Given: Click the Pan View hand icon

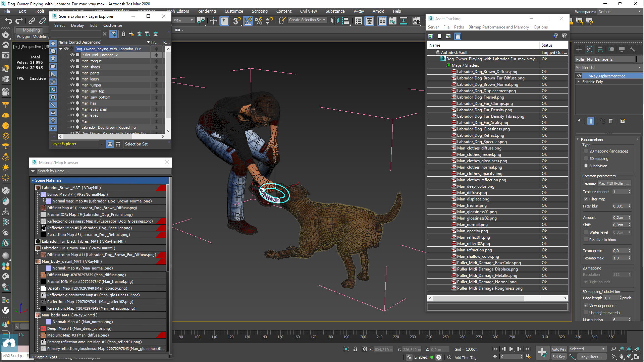Looking at the screenshot, I should [x=621, y=357].
